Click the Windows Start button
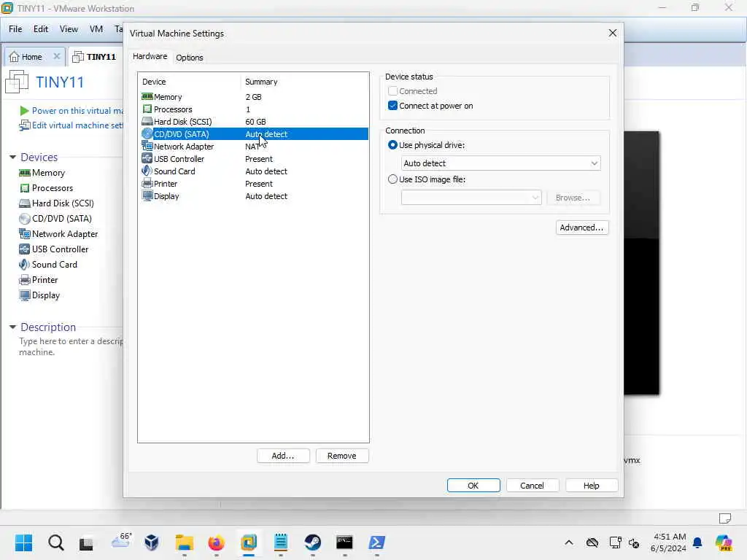This screenshot has width=747, height=560. 24,542
